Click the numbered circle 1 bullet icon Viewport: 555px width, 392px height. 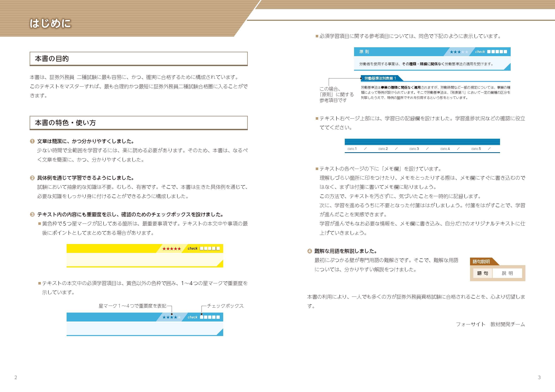[x=32, y=141]
